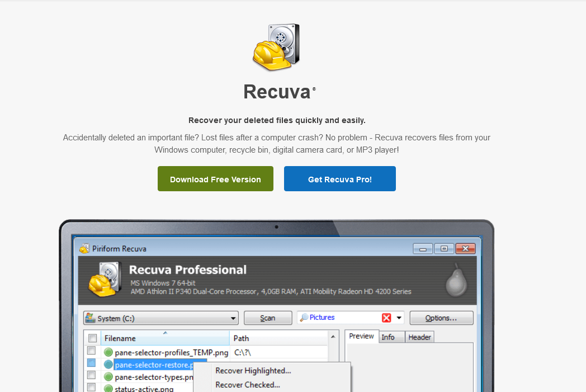Click the 'Recuva Professional' title text
This screenshot has width=586, height=392.
[x=188, y=270]
